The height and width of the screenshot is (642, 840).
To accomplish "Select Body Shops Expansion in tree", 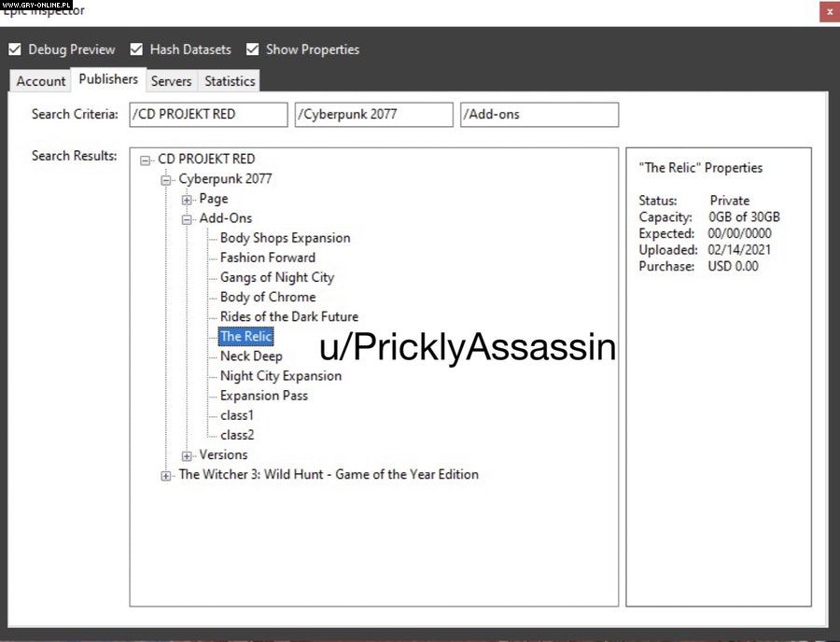I will (x=285, y=238).
